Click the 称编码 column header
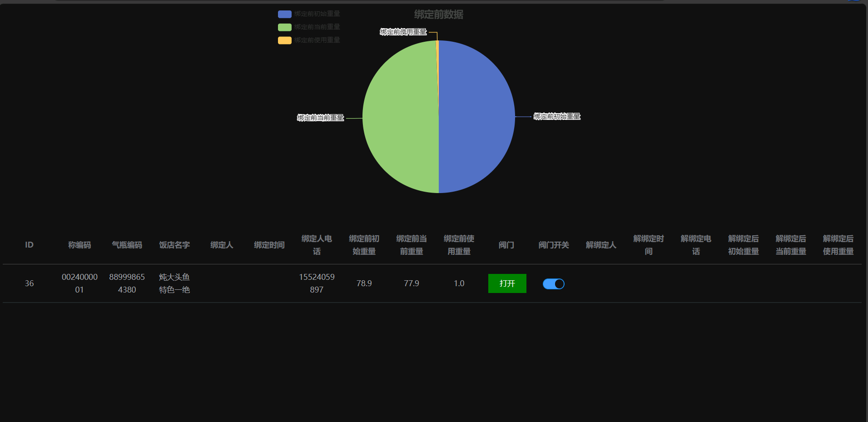 coord(79,245)
